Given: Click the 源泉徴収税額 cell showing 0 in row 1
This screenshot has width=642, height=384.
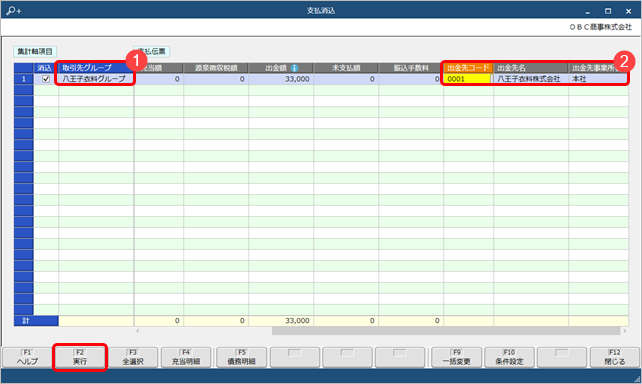Looking at the screenshot, I should coord(216,79).
